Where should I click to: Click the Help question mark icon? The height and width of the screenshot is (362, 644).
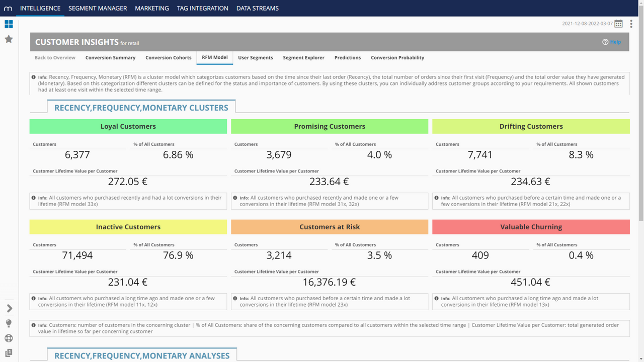pos(604,42)
